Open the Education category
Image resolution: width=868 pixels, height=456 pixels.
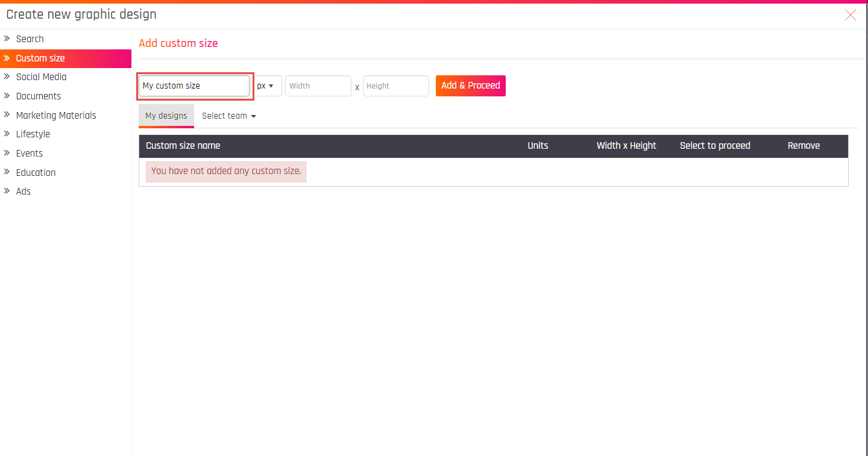pos(66,172)
